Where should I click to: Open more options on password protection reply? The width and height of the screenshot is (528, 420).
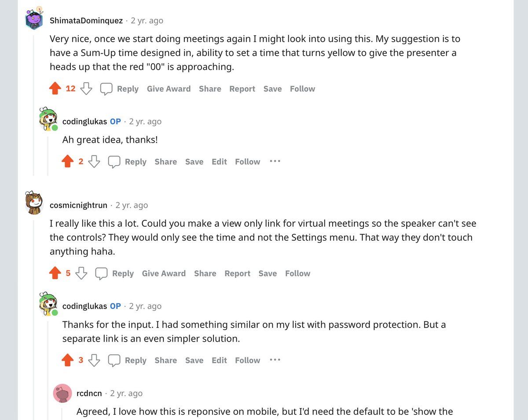(x=275, y=360)
